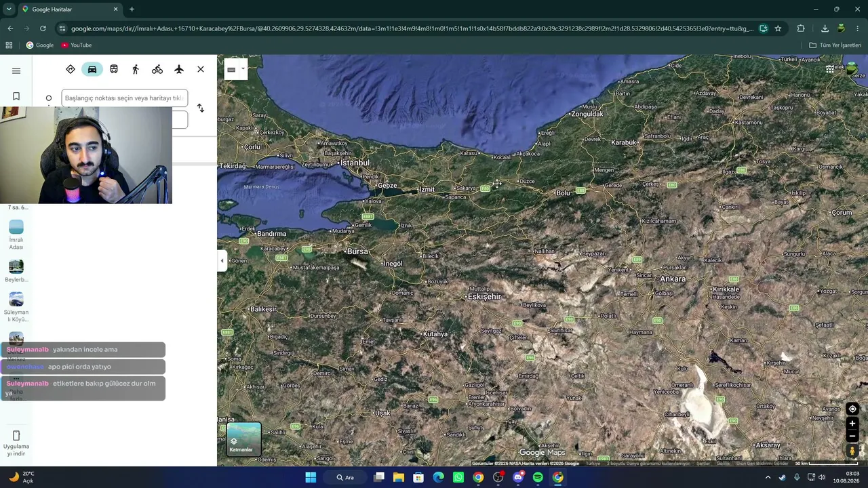Select driving travel mode
The image size is (868, 488).
point(92,69)
